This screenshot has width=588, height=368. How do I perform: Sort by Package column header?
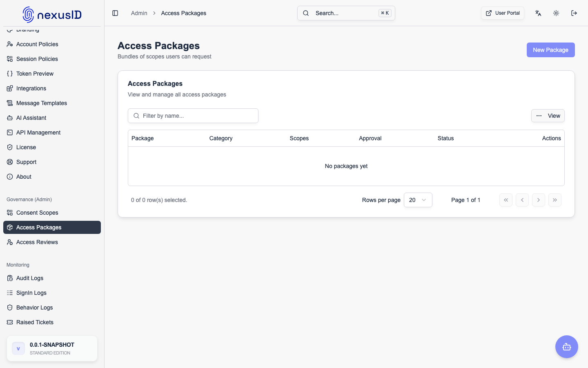(x=143, y=138)
